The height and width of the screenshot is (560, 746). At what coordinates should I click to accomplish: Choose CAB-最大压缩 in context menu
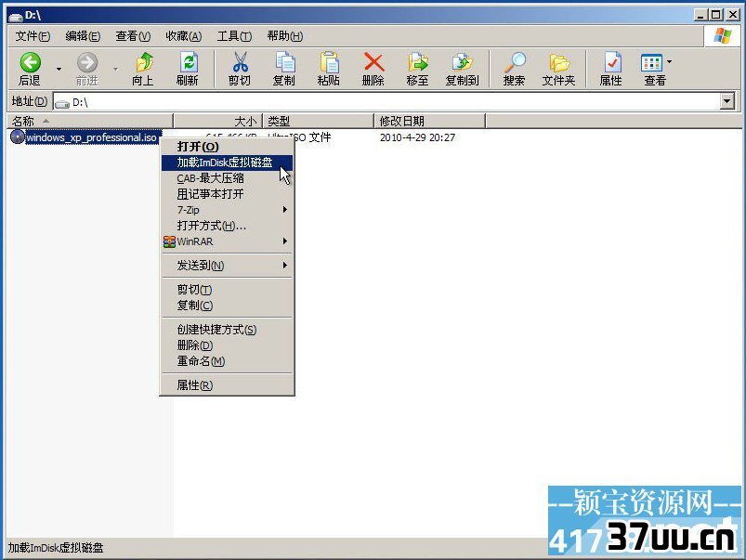click(227, 178)
